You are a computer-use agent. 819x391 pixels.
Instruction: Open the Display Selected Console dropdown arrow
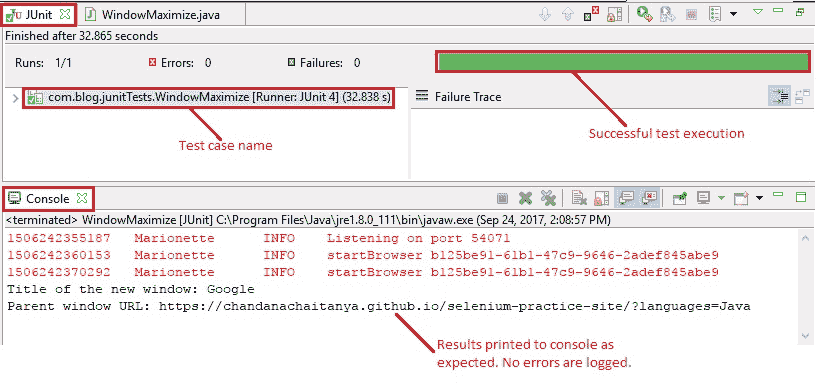[721, 198]
